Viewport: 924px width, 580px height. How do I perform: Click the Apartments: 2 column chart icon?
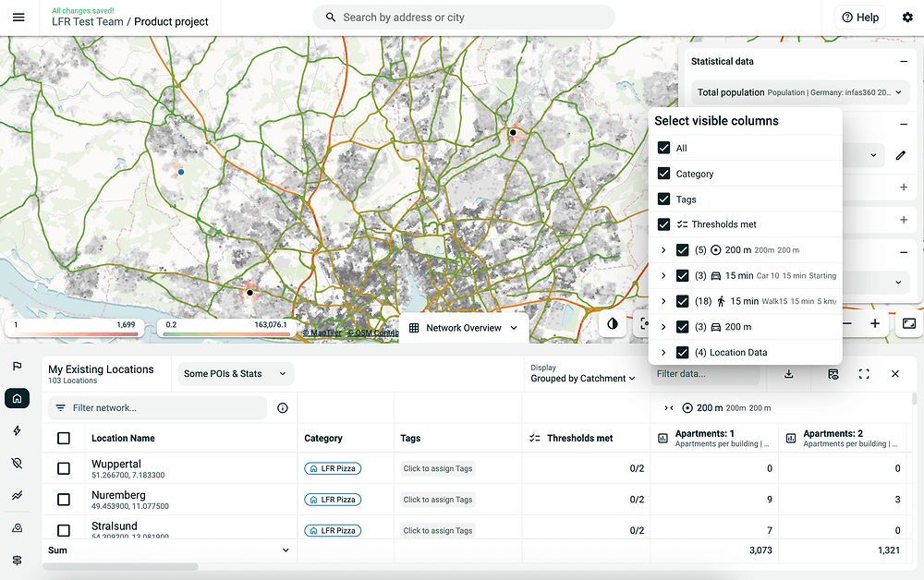[791, 439]
